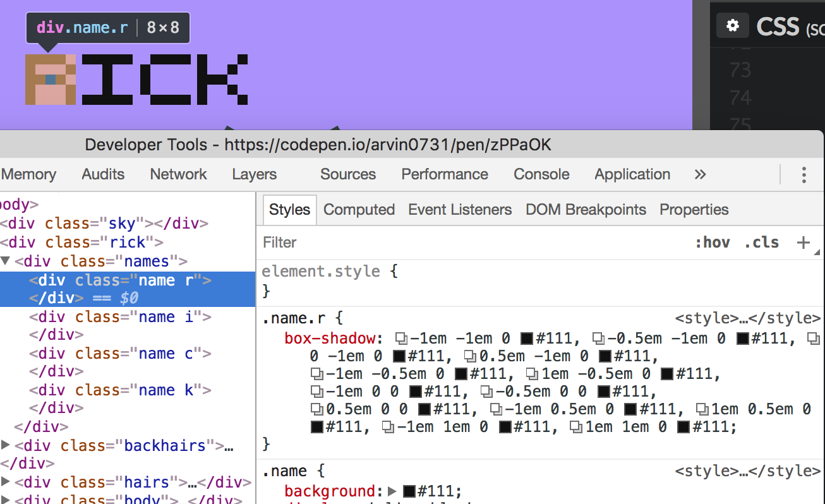Focus the Styles Filter input field
The height and width of the screenshot is (504, 825).
(474, 243)
